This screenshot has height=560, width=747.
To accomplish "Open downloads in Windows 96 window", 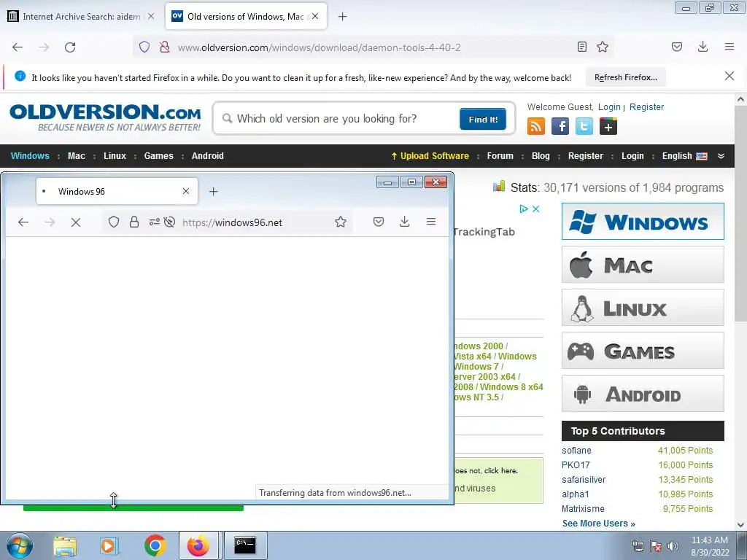I will pos(404,222).
